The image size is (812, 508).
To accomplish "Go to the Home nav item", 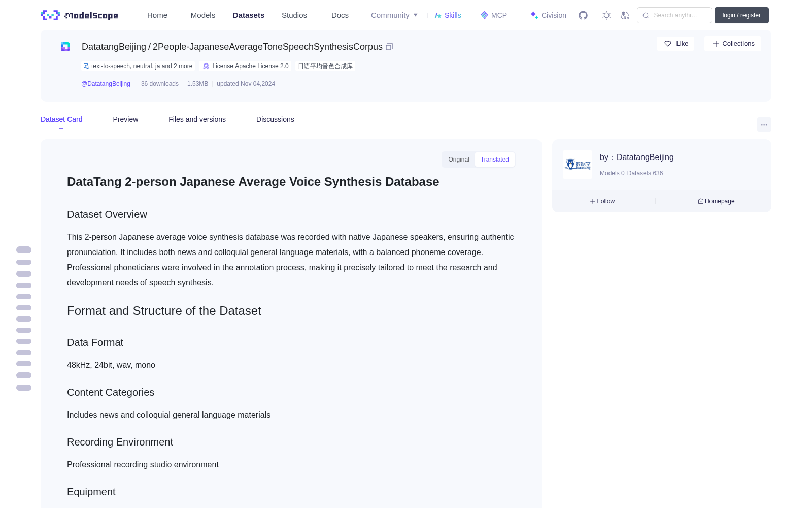I will (x=157, y=15).
